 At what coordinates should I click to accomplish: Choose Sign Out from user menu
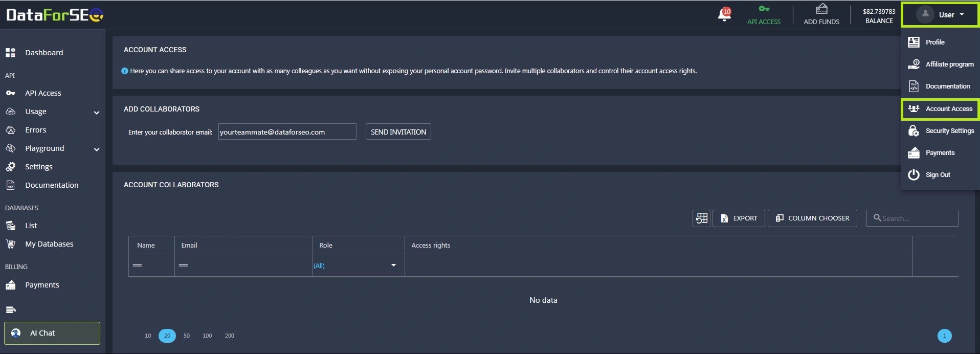940,174
